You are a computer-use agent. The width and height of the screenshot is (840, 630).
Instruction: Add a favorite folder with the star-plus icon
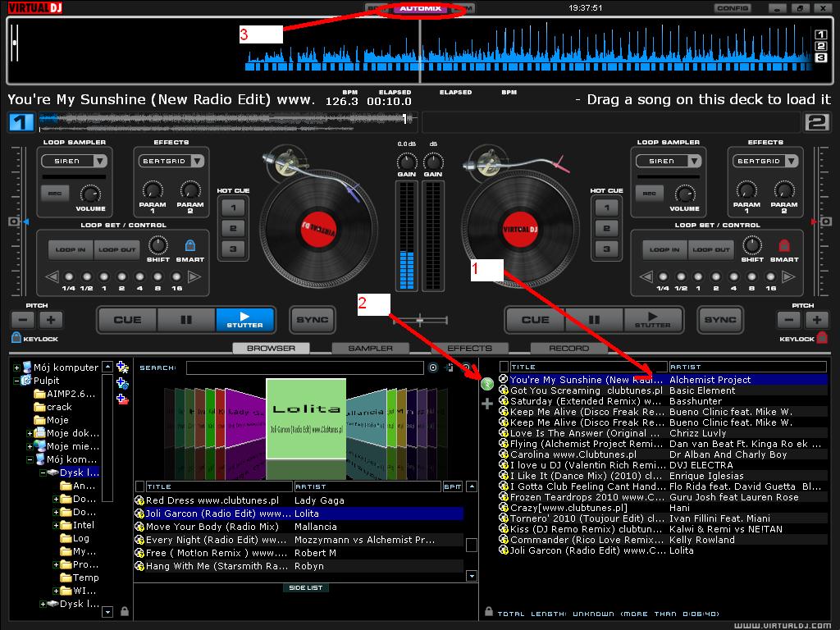(122, 367)
